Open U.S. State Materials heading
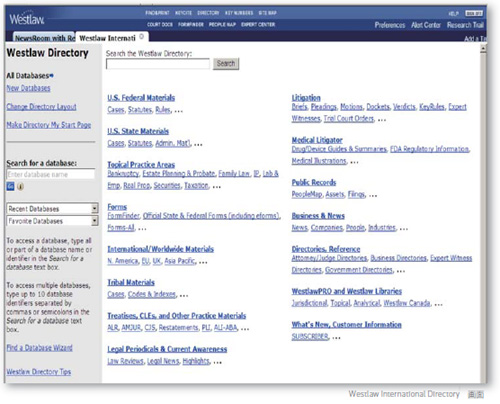The width and height of the screenshot is (500, 404). pos(138,131)
